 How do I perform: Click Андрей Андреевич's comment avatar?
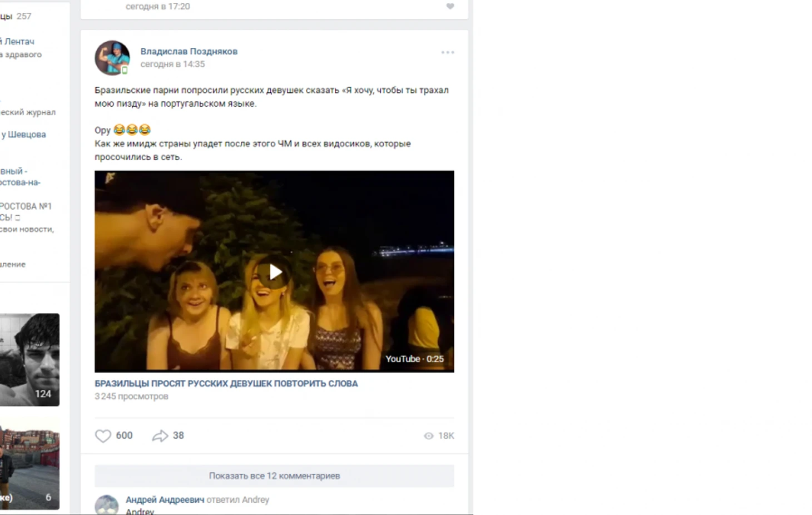pos(106,505)
